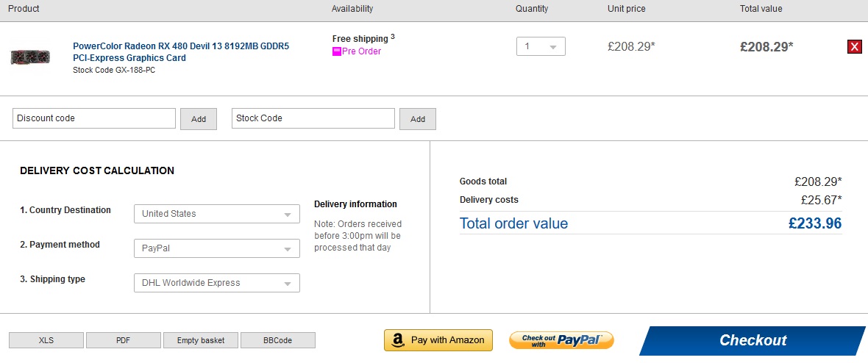The width and height of the screenshot is (868, 363).
Task: Open the Quantity dropdown
Action: click(541, 46)
